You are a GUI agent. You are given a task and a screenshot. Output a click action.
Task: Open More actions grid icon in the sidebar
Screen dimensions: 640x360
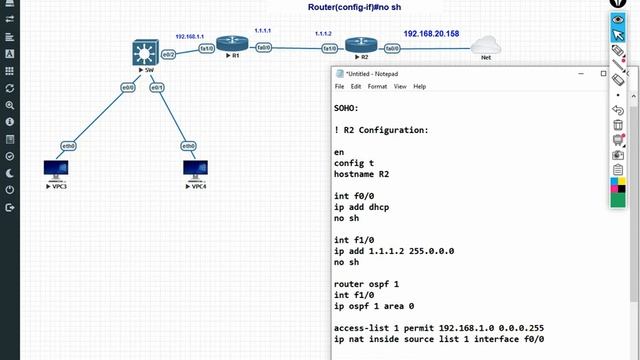[10, 71]
